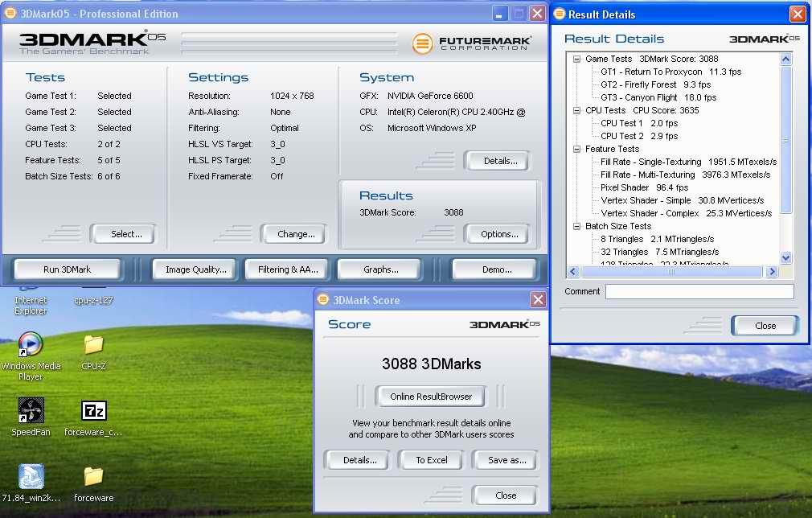Click scroll right arrow in Result Details
Viewport: 812px width, 518px height.
point(772,271)
